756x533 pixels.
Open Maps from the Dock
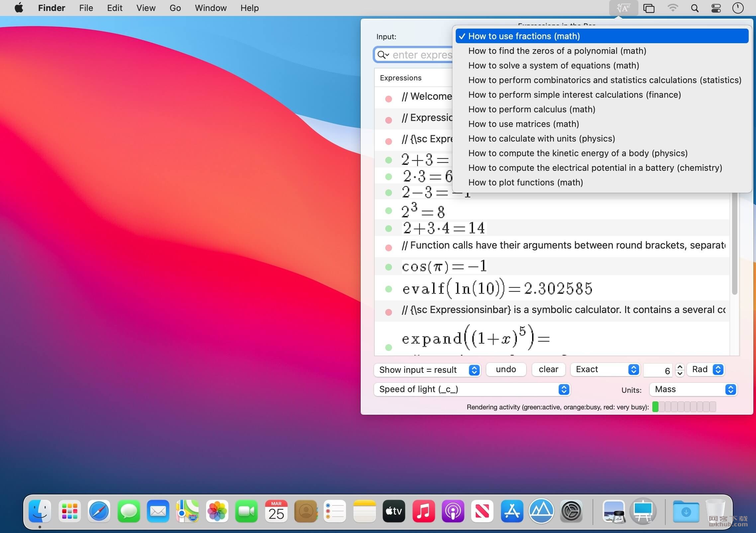click(187, 511)
